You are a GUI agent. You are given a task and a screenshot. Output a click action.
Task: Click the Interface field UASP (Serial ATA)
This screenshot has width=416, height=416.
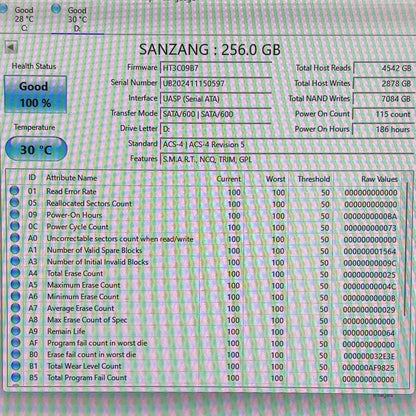pos(216,99)
